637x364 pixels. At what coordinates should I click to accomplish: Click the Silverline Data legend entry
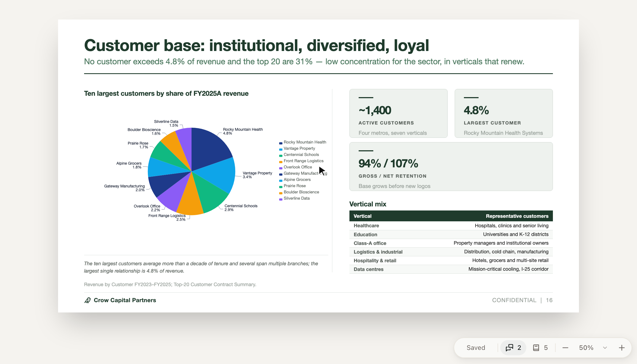coord(294,198)
